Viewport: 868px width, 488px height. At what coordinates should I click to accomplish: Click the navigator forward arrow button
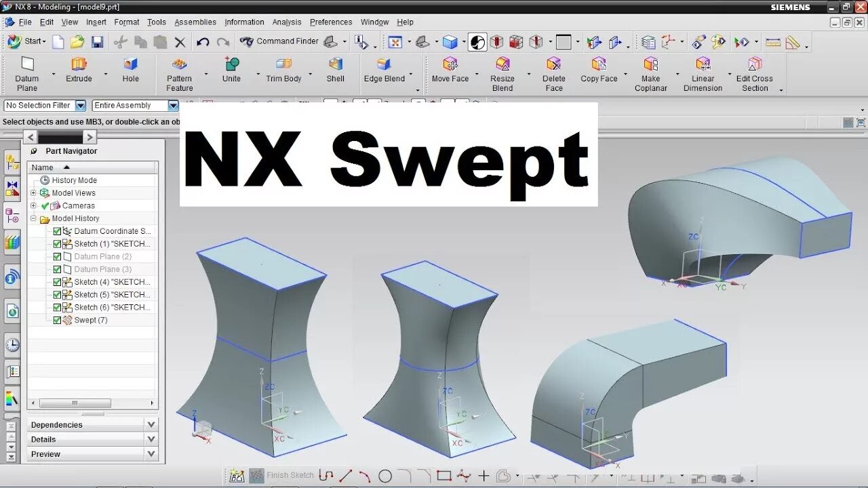[x=90, y=137]
